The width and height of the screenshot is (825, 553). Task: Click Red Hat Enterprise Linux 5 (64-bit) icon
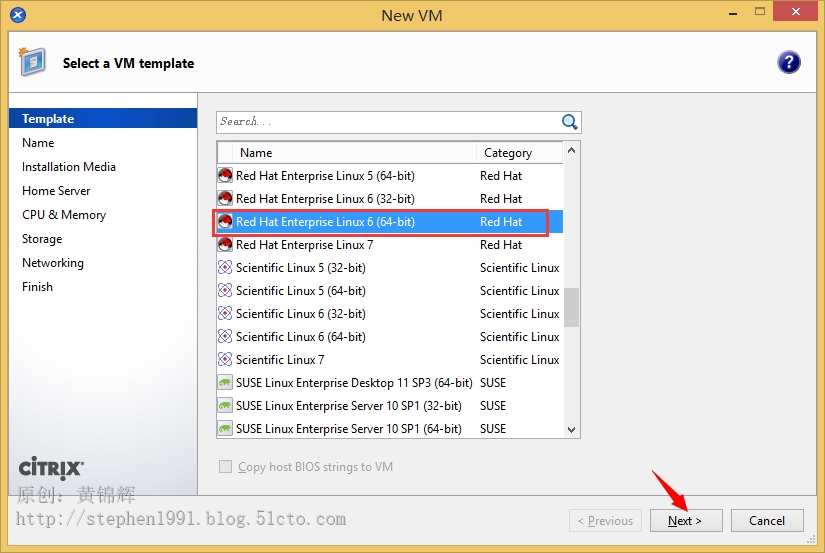coord(225,175)
